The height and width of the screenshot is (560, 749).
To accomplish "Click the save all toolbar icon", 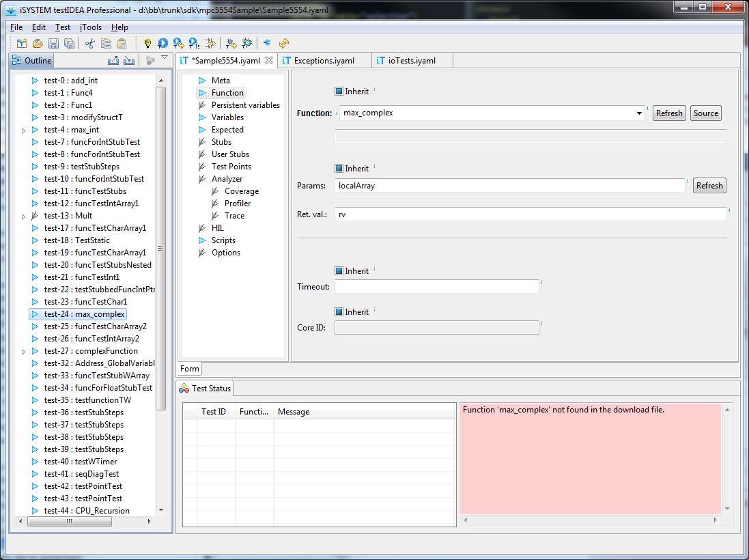I will (69, 44).
